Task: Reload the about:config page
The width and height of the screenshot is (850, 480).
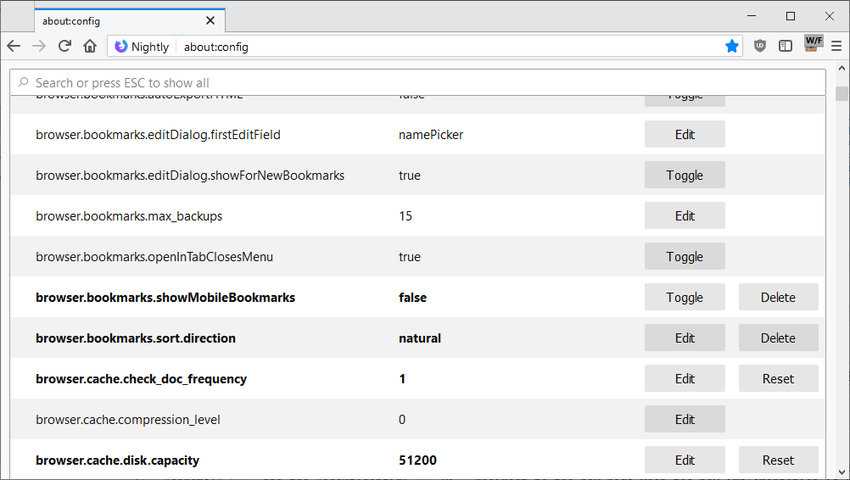Action: 65,46
